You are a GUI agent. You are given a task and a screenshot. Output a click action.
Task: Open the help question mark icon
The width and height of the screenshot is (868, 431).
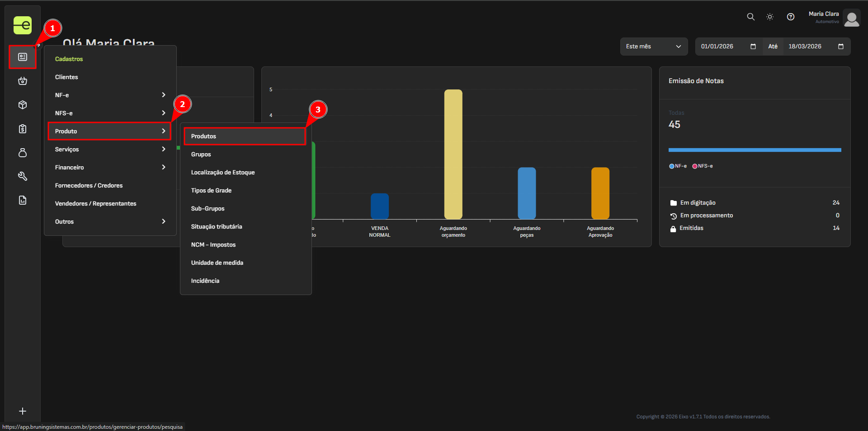(x=790, y=17)
